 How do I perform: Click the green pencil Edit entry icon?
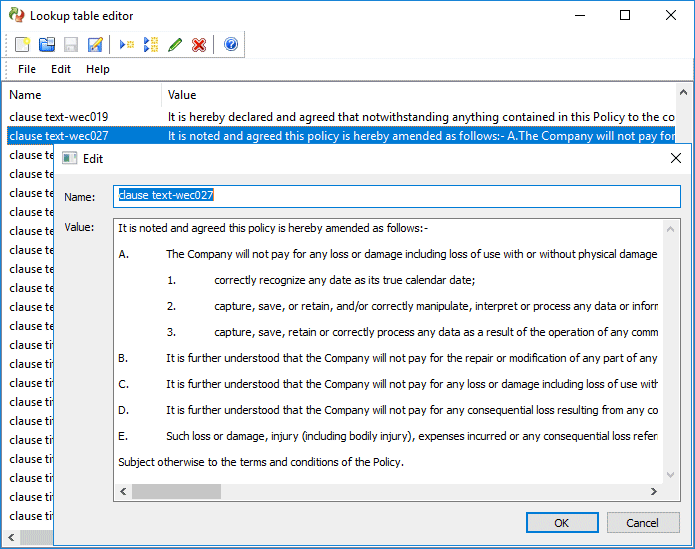(x=175, y=44)
